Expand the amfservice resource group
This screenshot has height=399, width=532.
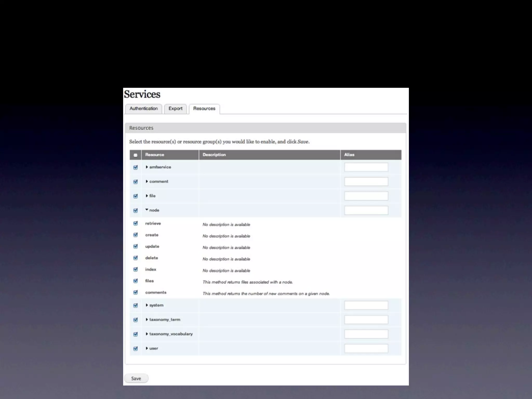click(147, 167)
